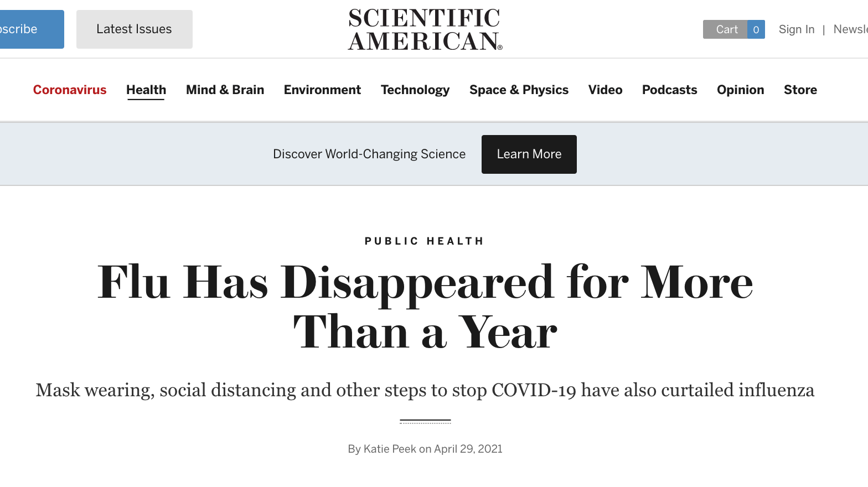Navigate to the Environment section
This screenshot has width=868, height=487.
pos(322,90)
